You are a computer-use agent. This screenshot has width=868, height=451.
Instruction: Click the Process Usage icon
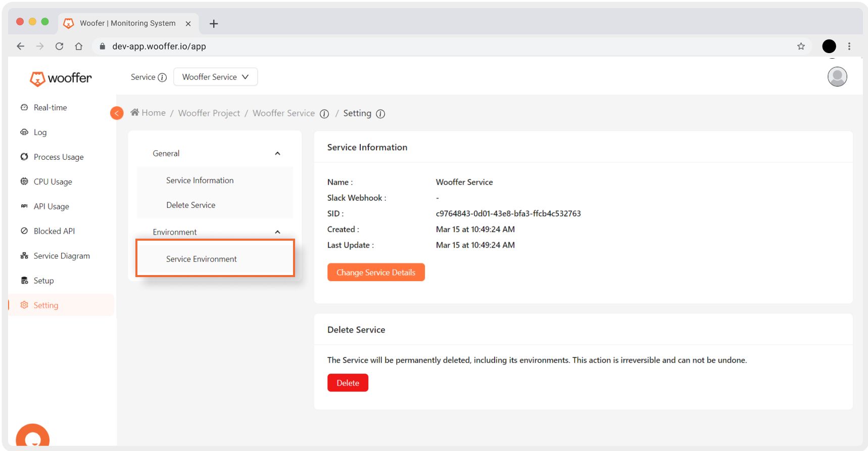point(24,157)
